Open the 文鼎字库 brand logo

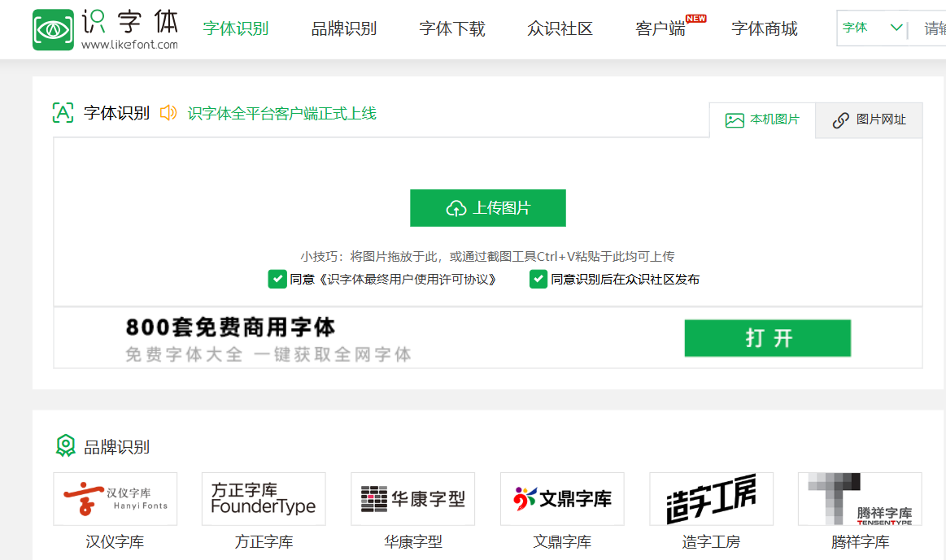(x=562, y=499)
